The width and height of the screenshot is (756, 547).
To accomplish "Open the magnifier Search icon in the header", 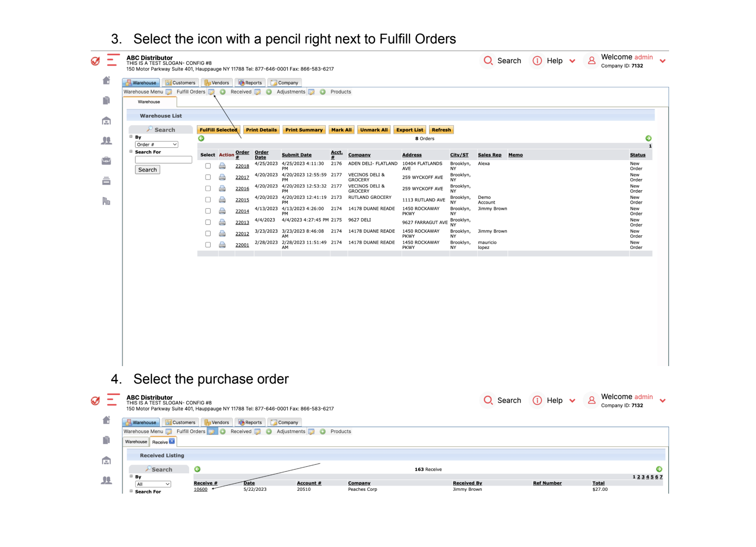I will [x=488, y=60].
